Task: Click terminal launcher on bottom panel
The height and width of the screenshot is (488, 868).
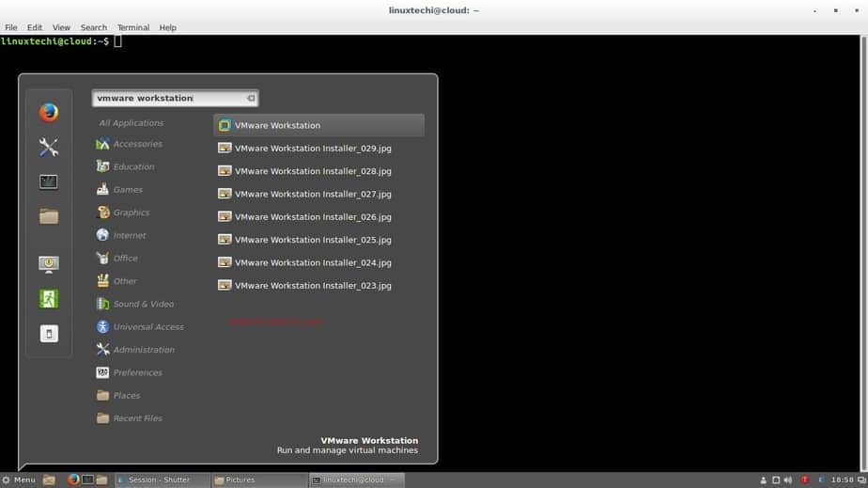Action: (x=87, y=480)
